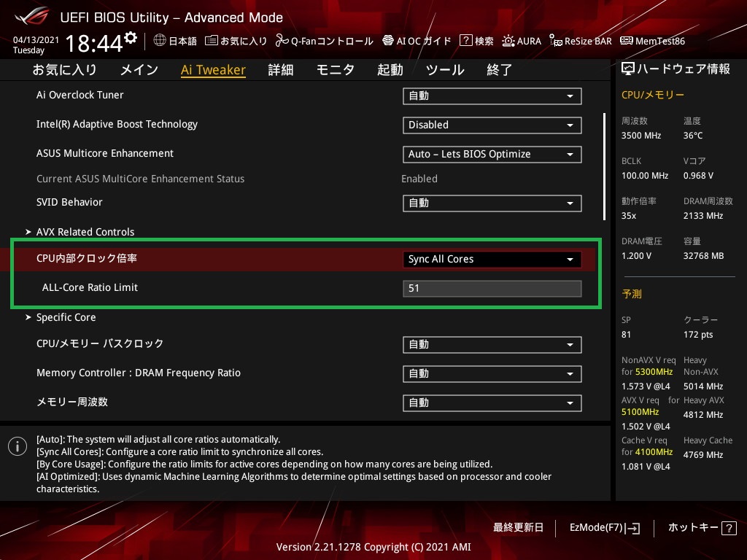Viewport: 747px width, 560px height.
Task: Open the favorites (お気に入り) toolbar shortcut
Action: coord(236,41)
